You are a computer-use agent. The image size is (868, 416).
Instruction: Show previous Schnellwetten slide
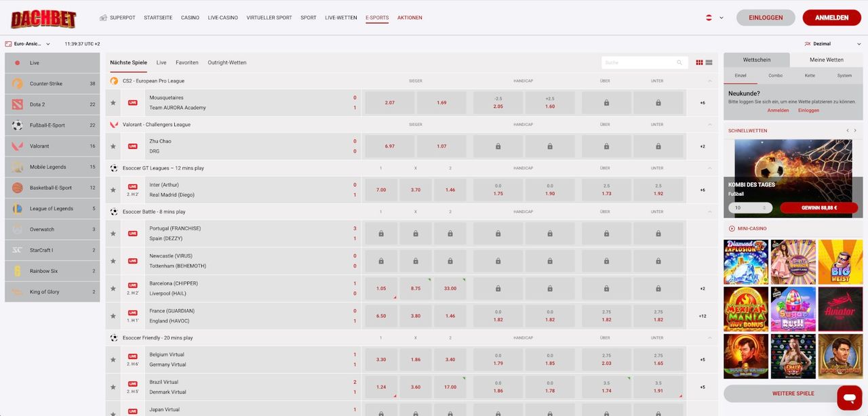click(847, 130)
